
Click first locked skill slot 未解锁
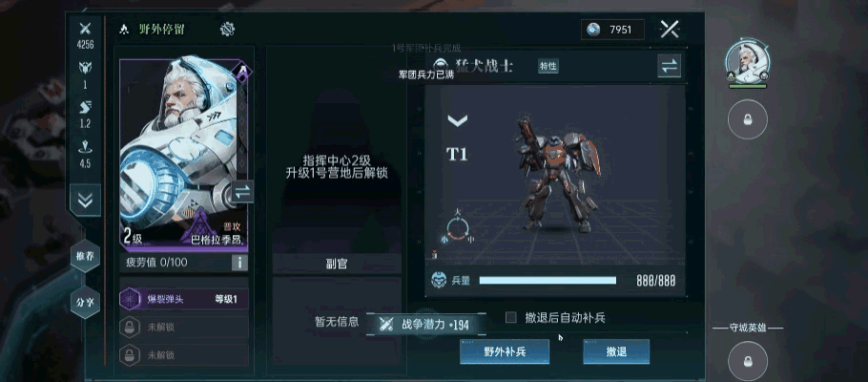tap(184, 328)
